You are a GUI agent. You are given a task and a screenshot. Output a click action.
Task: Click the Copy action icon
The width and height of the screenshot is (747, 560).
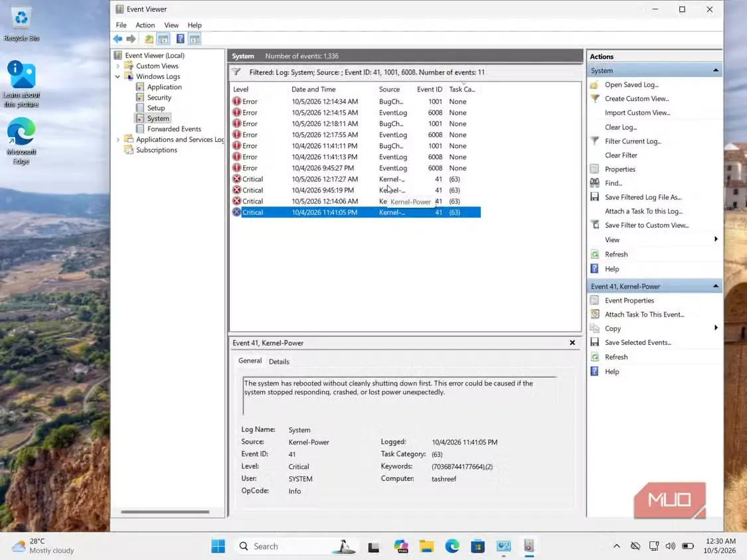tap(594, 328)
